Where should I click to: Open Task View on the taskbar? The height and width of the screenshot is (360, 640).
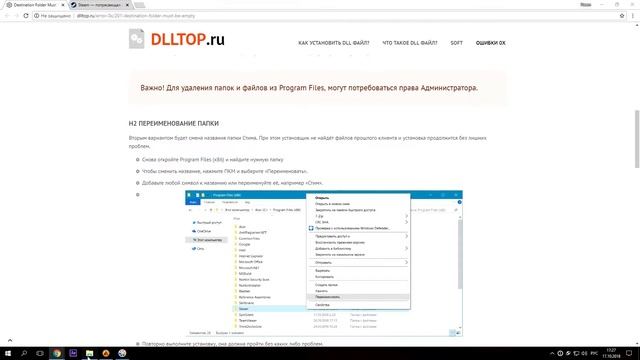point(40,353)
